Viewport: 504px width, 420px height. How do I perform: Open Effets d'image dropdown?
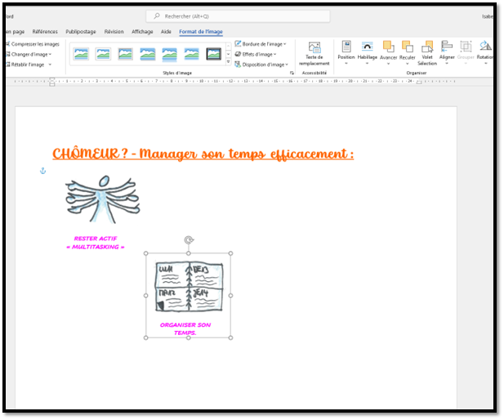(x=256, y=55)
